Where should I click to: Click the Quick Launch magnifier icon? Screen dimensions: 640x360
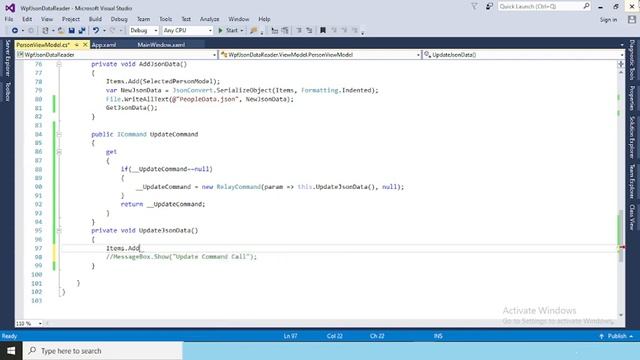(x=586, y=6)
